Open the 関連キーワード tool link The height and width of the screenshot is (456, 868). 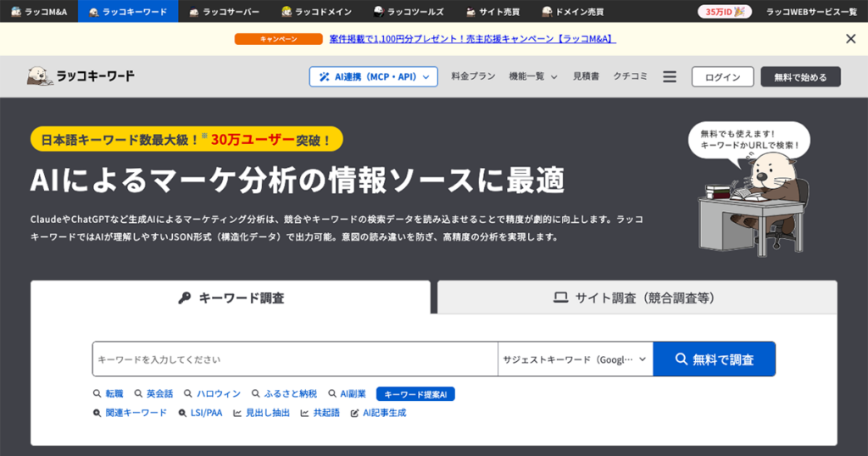pyautogui.click(x=130, y=413)
